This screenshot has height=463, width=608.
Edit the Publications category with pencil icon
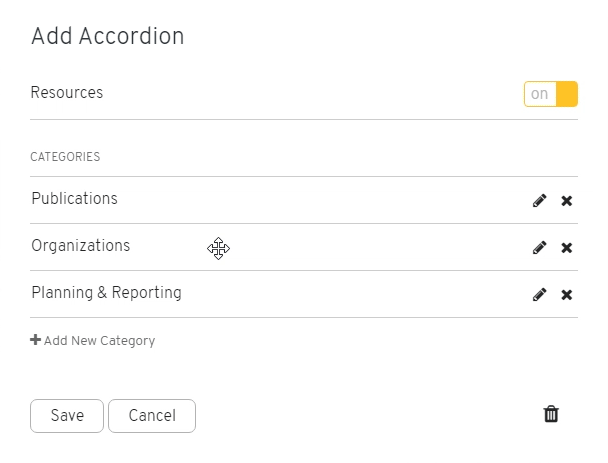coord(539,200)
